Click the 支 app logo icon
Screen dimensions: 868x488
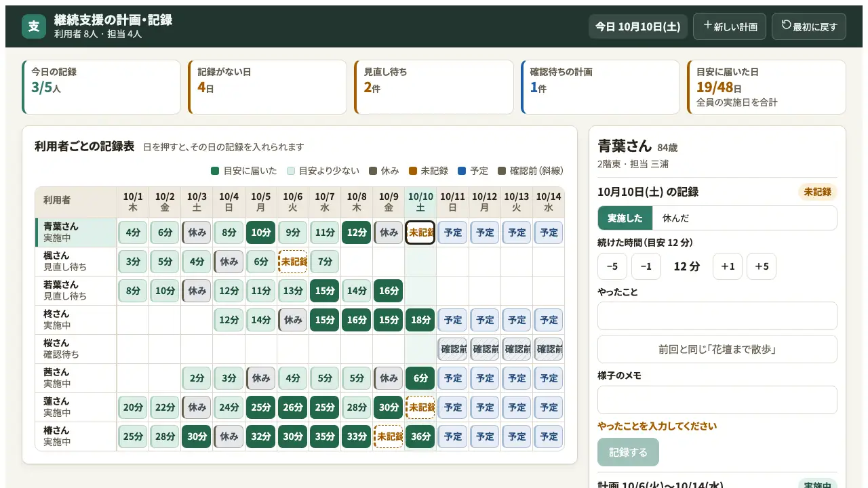point(34,26)
